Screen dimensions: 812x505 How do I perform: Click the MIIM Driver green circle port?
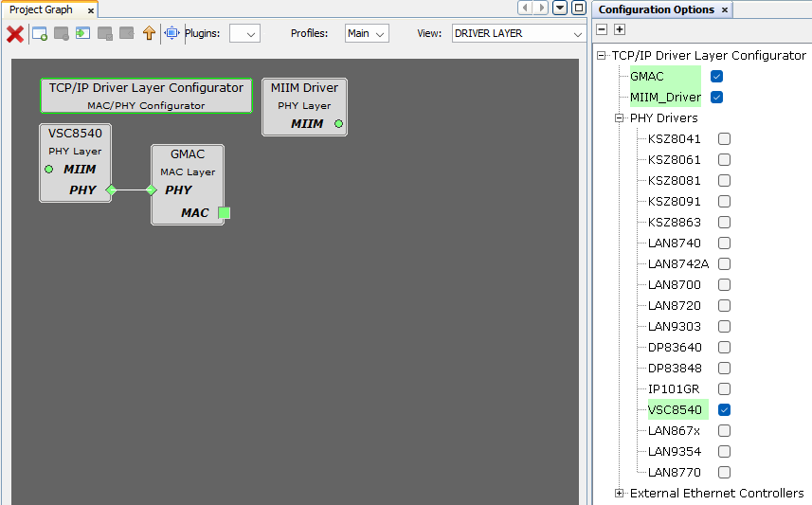338,124
